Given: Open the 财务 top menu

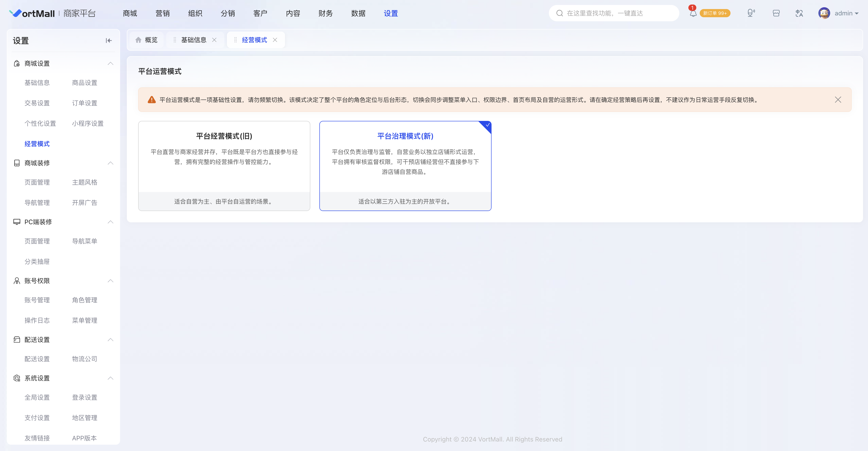Looking at the screenshot, I should coord(325,13).
